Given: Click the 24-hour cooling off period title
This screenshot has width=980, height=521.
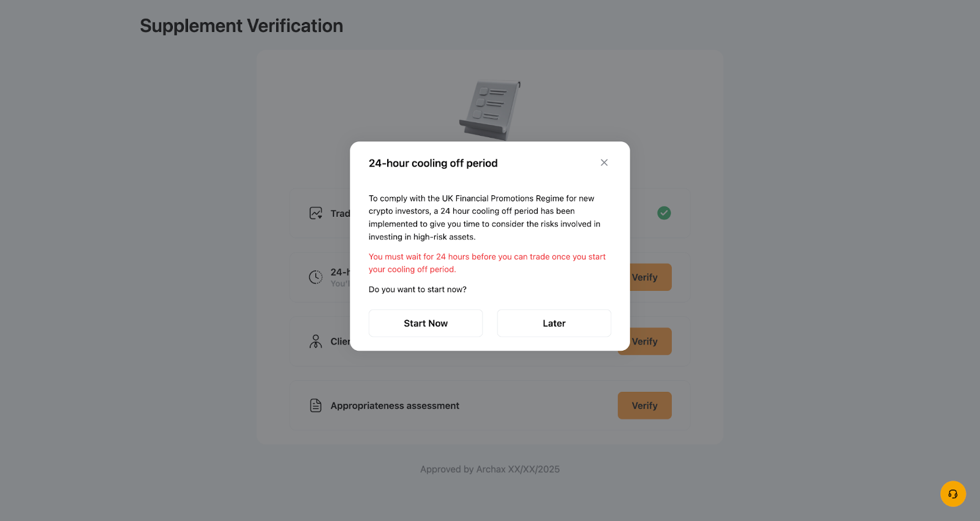Looking at the screenshot, I should 433,163.
